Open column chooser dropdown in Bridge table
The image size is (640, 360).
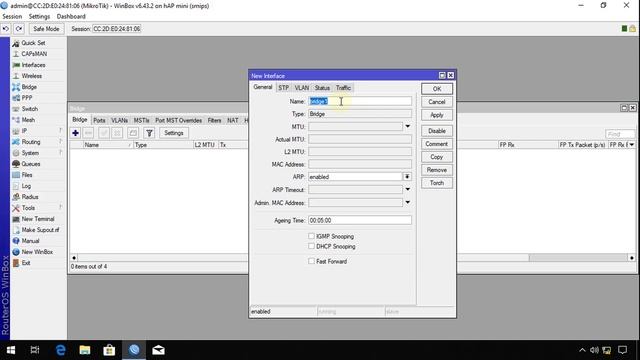(632, 145)
